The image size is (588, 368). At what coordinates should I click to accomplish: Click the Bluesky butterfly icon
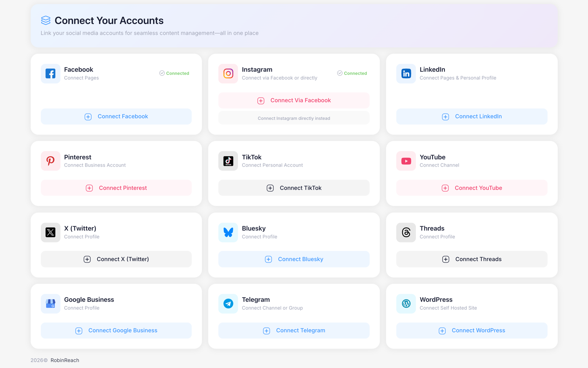coord(228,233)
